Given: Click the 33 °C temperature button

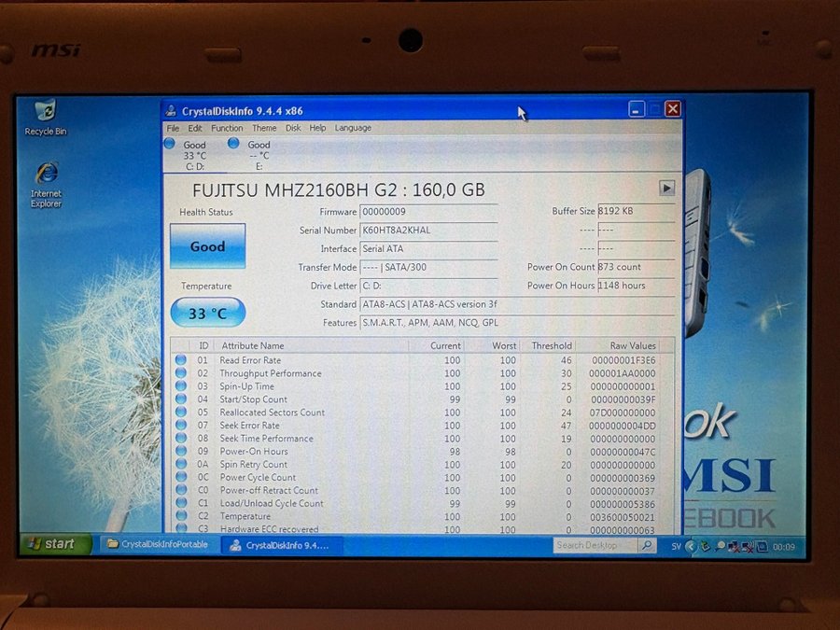Looking at the screenshot, I should [207, 314].
